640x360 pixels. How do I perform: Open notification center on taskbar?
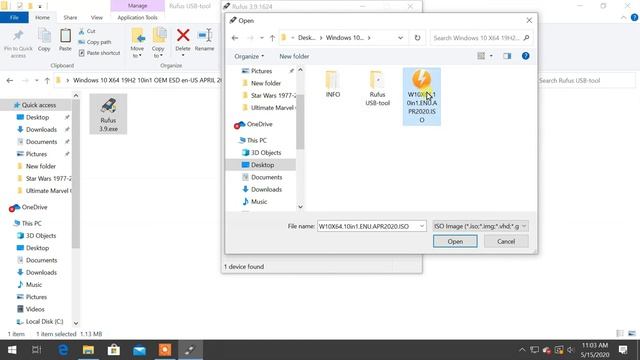(x=623, y=350)
